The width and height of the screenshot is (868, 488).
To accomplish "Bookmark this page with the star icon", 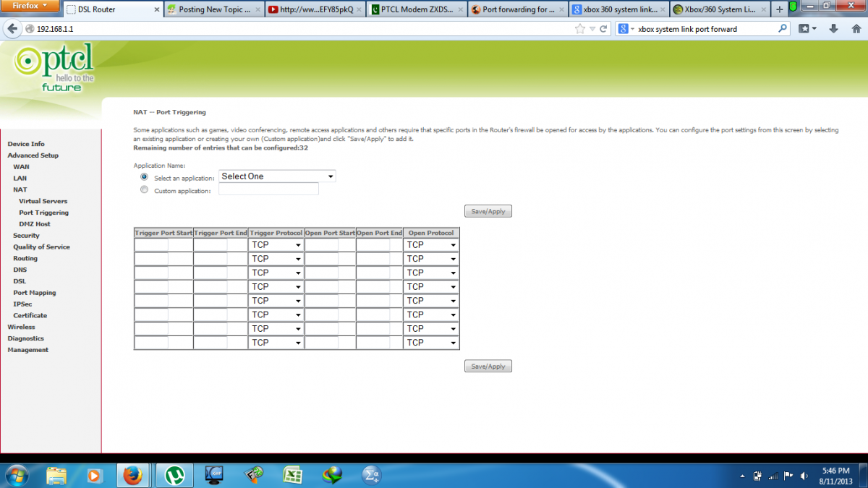I will pos(580,29).
